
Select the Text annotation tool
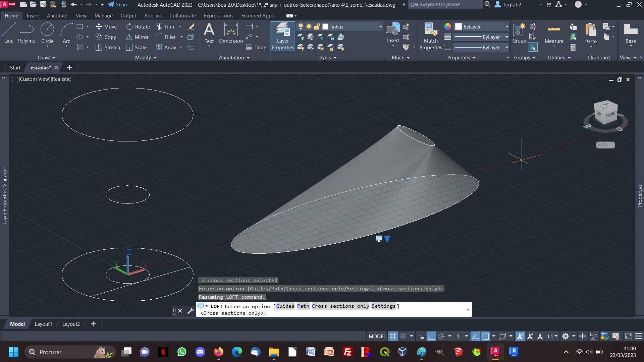tap(209, 34)
